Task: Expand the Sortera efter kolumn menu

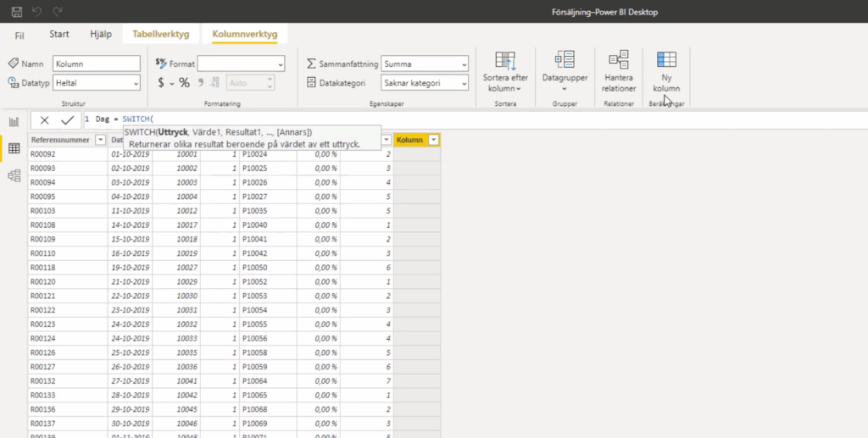Action: point(505,73)
